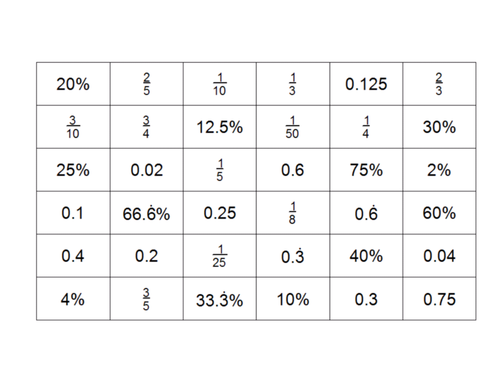Select the 30% cell

coord(439,127)
